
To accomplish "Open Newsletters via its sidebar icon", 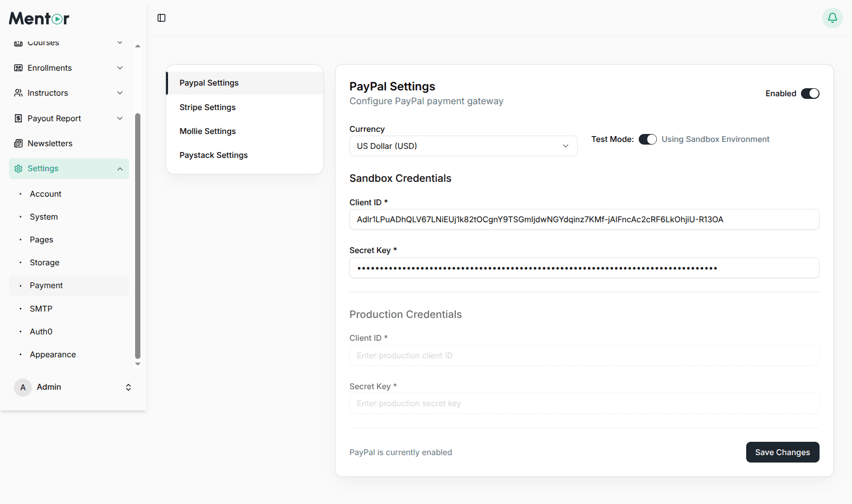I will [x=18, y=143].
